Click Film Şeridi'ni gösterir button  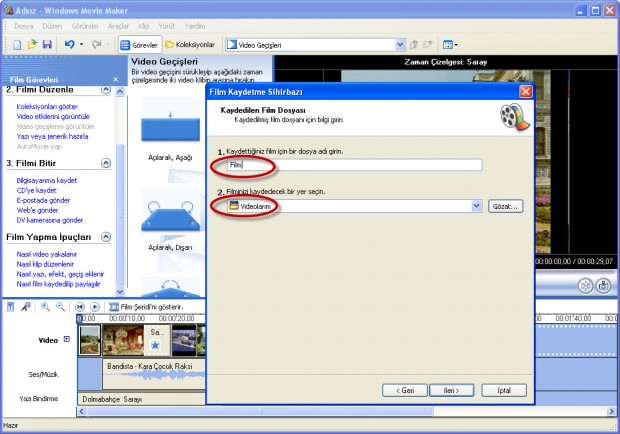(x=146, y=307)
